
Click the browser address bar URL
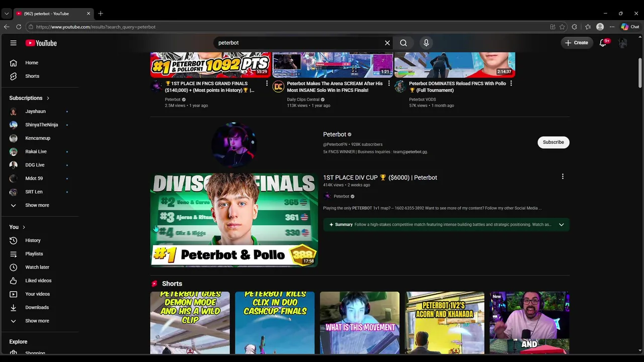coord(96,27)
